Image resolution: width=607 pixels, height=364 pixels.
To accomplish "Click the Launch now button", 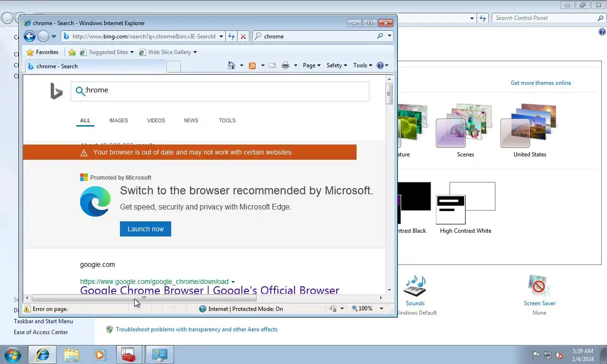I will (x=146, y=229).
